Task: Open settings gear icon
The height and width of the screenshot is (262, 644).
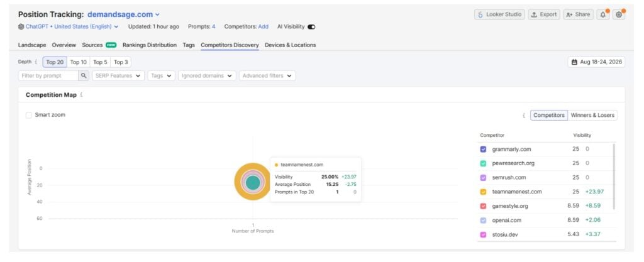Action: tap(619, 14)
